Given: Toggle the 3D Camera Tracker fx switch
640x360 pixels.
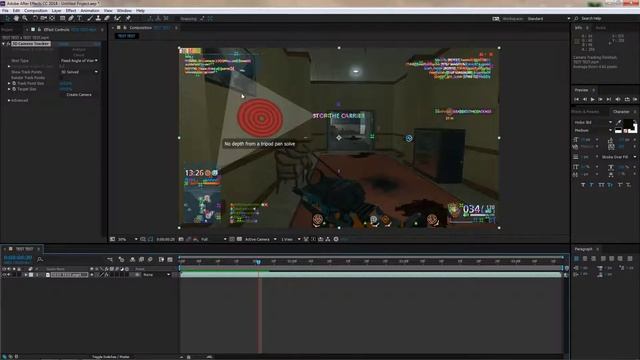Looking at the screenshot, I should click(x=8, y=44).
